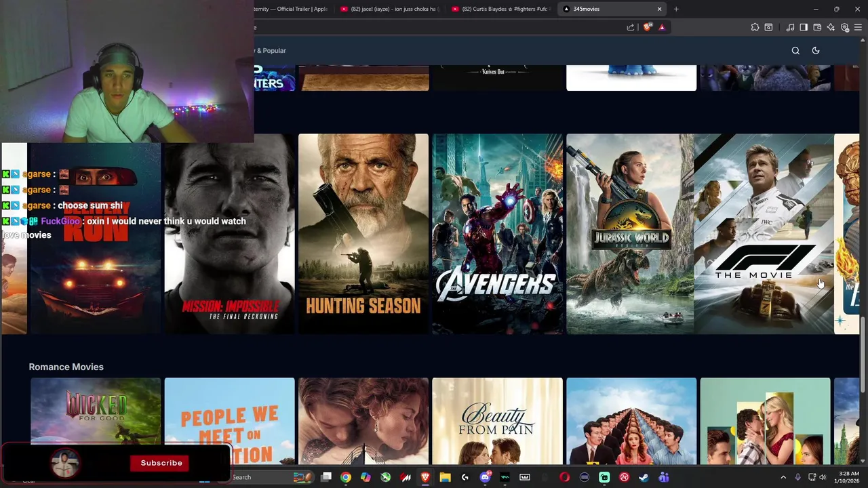Image resolution: width=868 pixels, height=488 pixels.
Task: Open Microsoft Teams from the taskbar
Action: pos(663,477)
